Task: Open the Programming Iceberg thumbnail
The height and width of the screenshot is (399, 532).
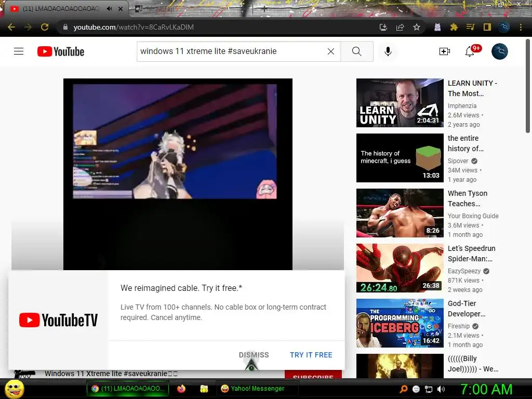Action: 400,323
